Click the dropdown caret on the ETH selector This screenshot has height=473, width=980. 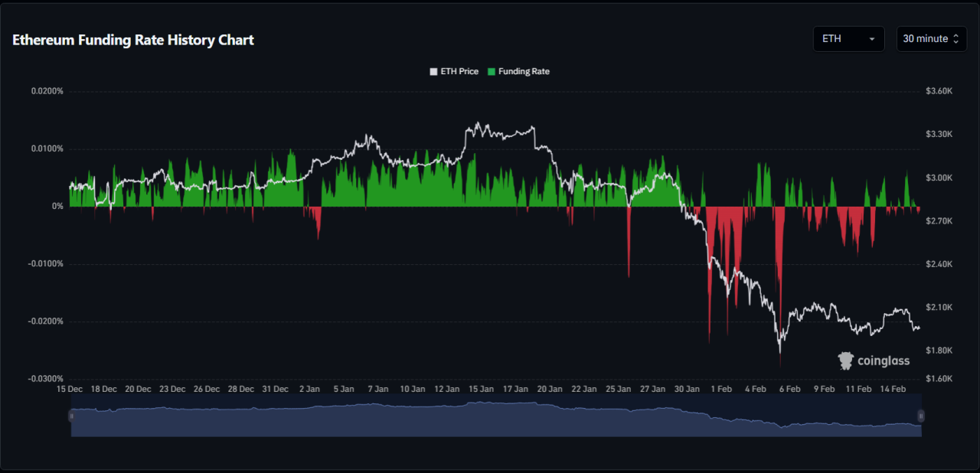[x=873, y=38]
